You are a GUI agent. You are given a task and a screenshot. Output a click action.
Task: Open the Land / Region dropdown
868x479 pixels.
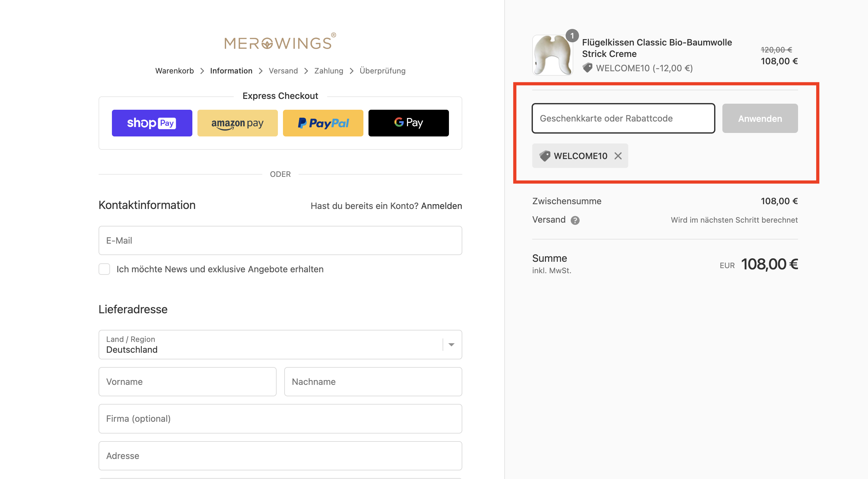pyautogui.click(x=280, y=344)
